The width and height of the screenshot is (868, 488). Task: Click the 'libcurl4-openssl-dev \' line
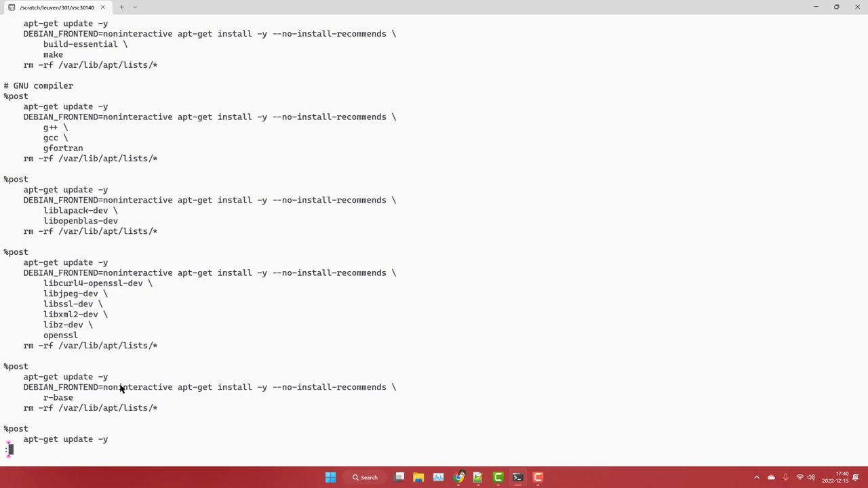(98, 283)
